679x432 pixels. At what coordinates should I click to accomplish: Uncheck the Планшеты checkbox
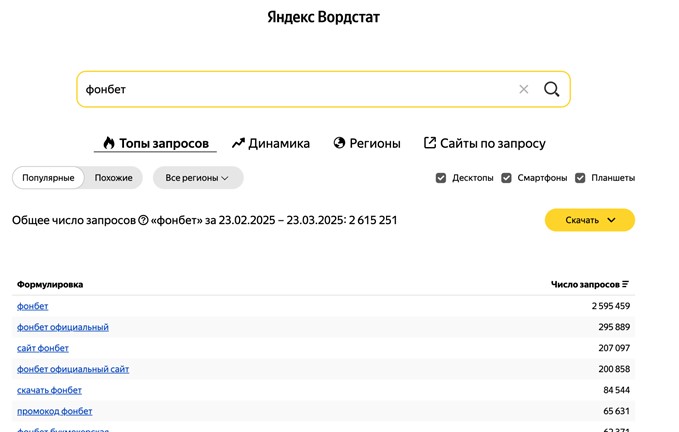click(x=580, y=178)
